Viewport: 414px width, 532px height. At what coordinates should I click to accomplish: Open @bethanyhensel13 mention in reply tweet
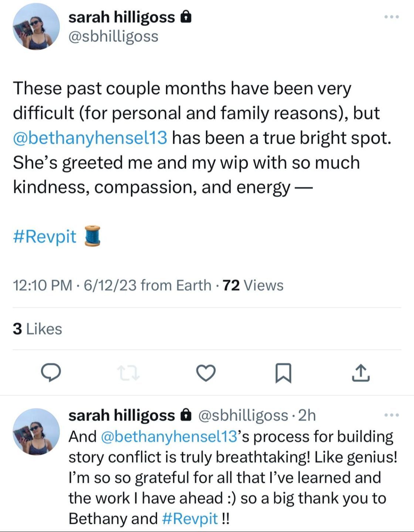[168, 436]
